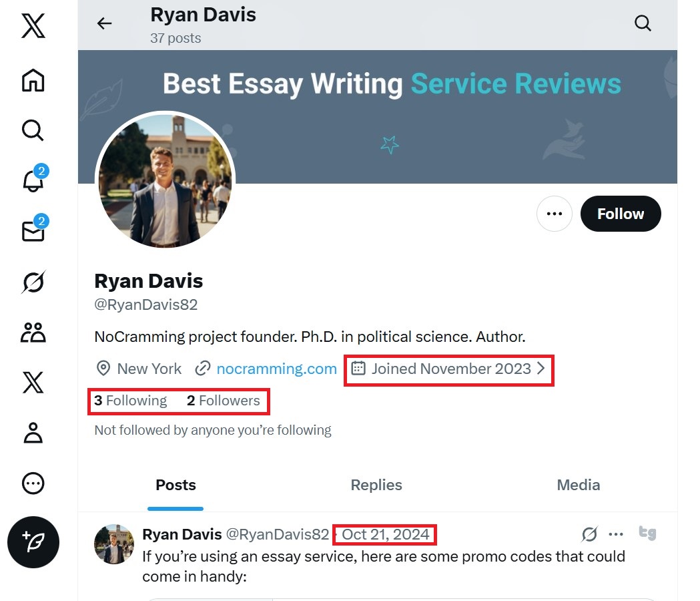Open Profile person icon in sidebar
The height and width of the screenshot is (601, 700).
tap(33, 433)
